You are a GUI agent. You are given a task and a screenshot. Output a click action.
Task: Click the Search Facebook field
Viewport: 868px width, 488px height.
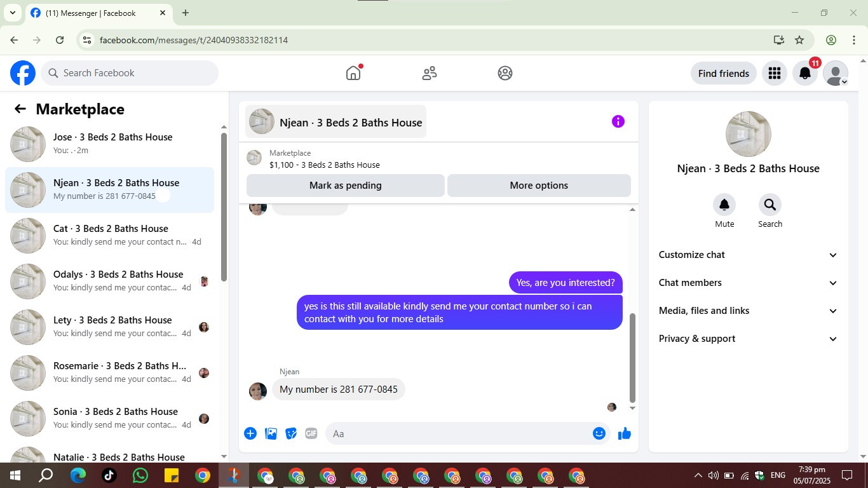[x=130, y=73]
